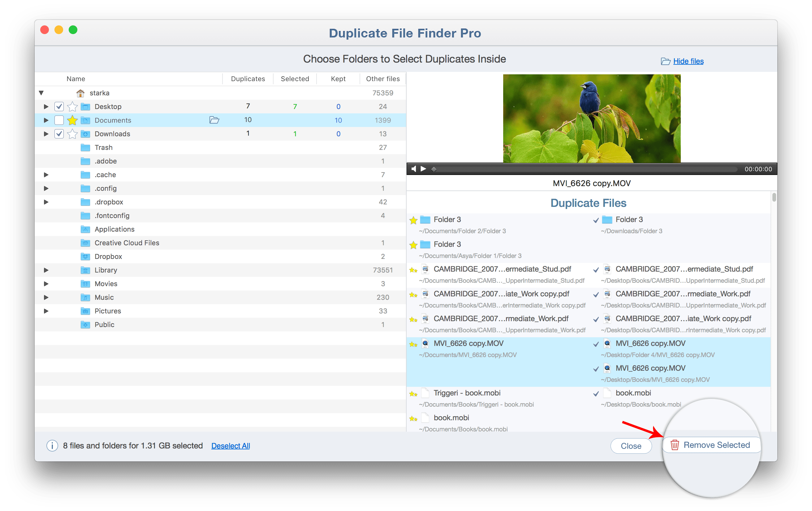
Task: Click the star icon next to Documents folder
Action: 72,120
